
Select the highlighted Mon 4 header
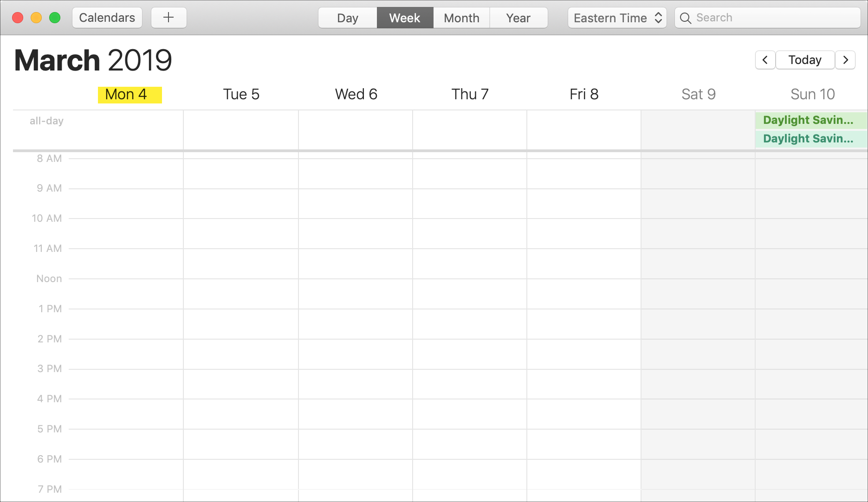130,95
